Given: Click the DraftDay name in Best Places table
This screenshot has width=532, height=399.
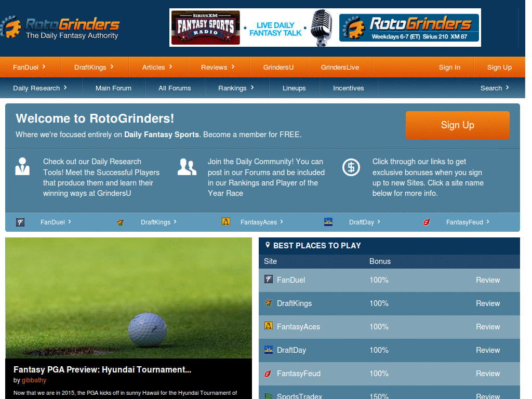Looking at the screenshot, I should [291, 350].
